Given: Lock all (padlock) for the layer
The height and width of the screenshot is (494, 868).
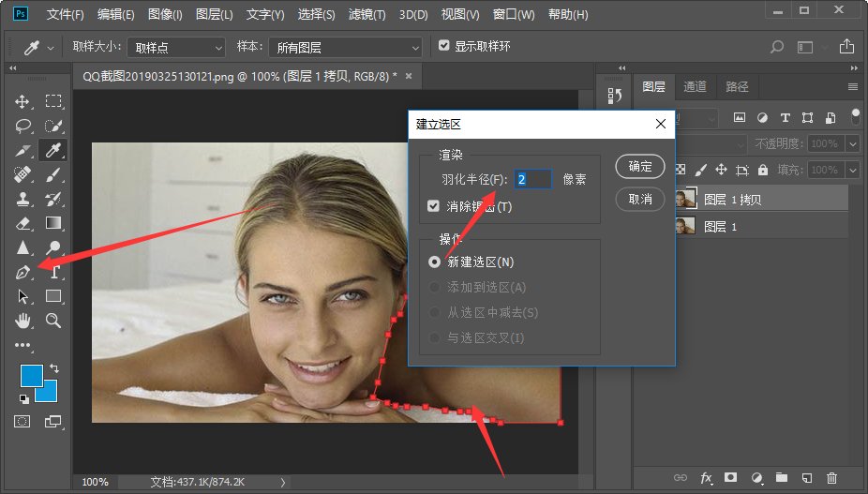Looking at the screenshot, I should (763, 170).
